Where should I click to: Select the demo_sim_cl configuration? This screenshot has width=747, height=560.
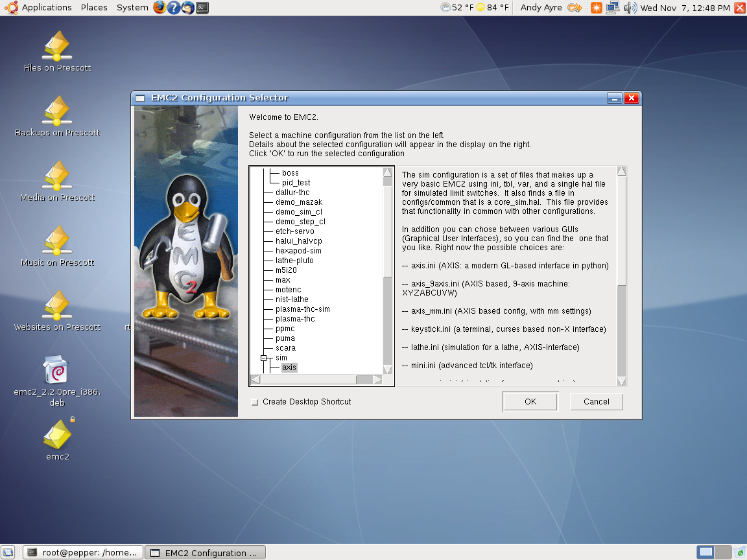pyautogui.click(x=299, y=212)
